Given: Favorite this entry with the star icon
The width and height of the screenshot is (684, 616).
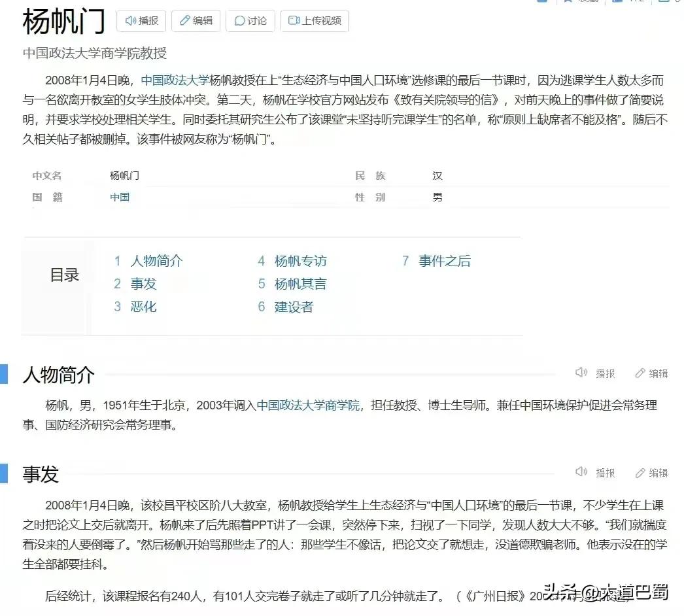Looking at the screenshot, I should (568, 4).
